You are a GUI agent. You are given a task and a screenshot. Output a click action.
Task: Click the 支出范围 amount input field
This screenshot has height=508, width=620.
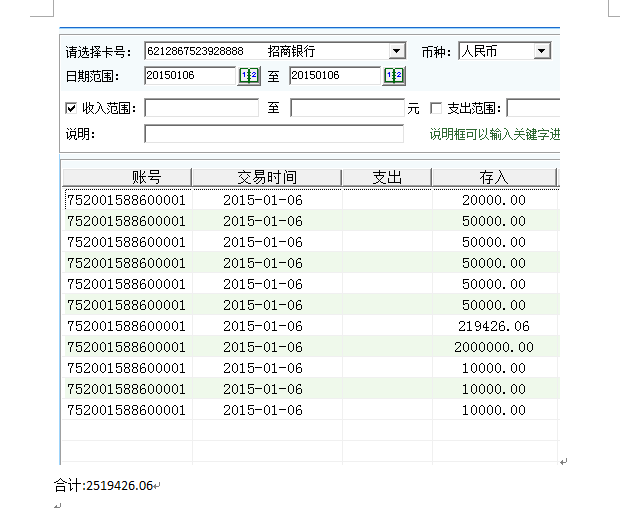point(532,108)
